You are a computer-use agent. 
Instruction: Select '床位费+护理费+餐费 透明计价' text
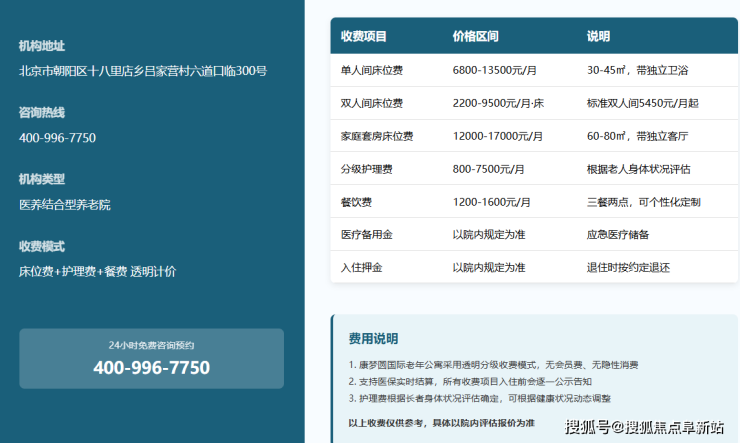[97, 272]
